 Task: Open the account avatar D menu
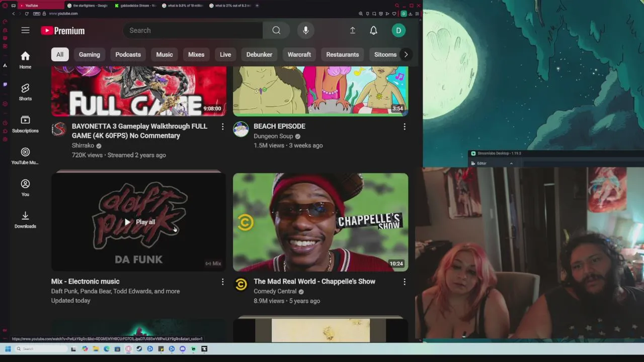click(398, 30)
